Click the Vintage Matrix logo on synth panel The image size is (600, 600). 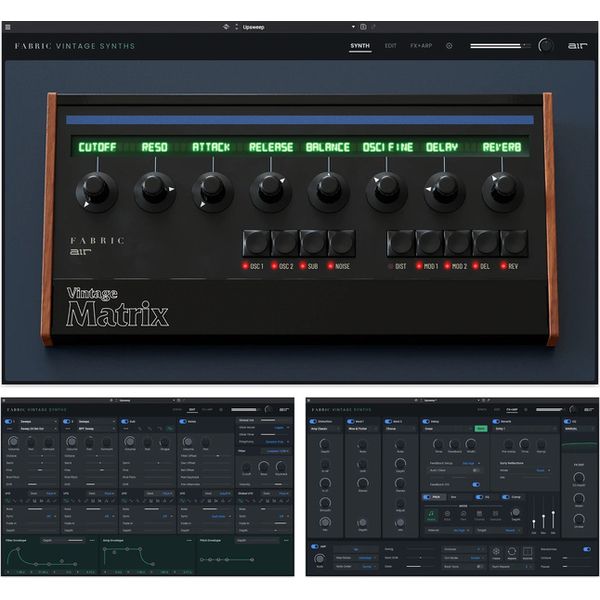(x=117, y=307)
